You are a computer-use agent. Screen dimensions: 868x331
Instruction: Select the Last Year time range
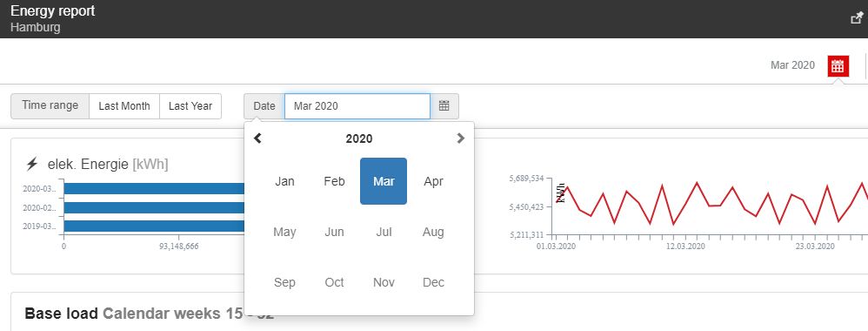pos(190,106)
